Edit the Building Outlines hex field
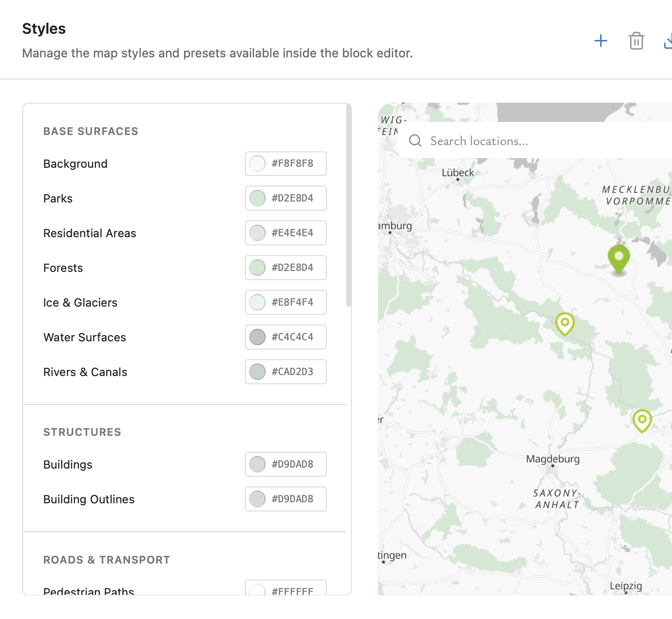 292,499
